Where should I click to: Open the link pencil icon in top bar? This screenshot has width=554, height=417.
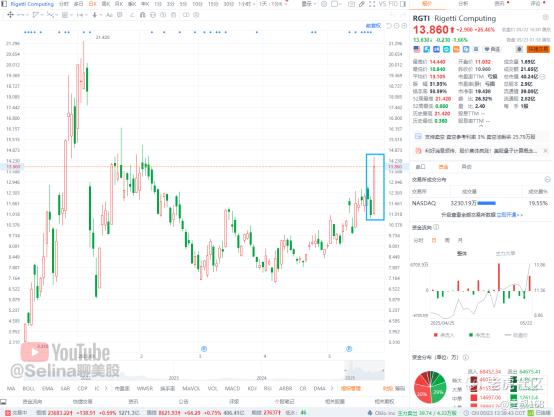(361, 4)
